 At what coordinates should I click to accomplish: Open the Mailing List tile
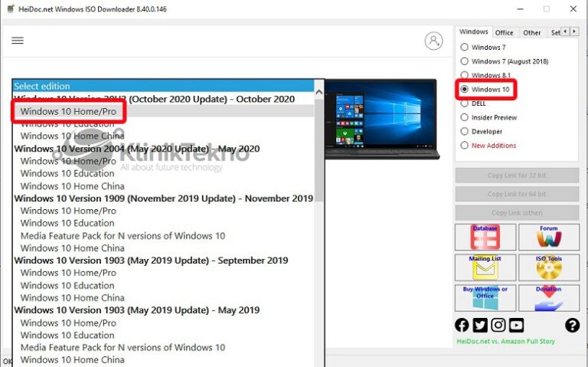click(485, 267)
